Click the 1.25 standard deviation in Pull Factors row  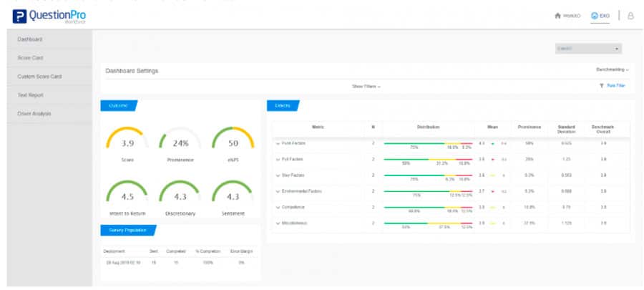coord(567,160)
